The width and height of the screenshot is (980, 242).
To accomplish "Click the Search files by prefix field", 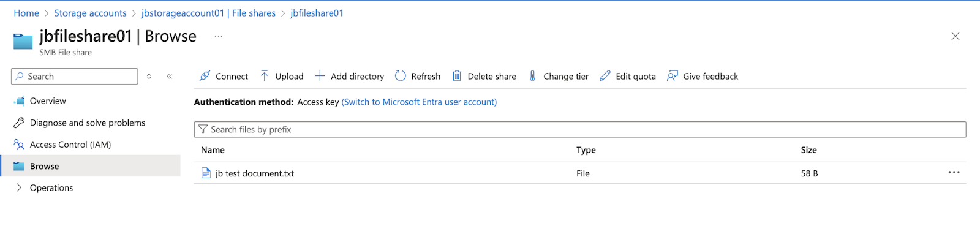I will (x=580, y=129).
